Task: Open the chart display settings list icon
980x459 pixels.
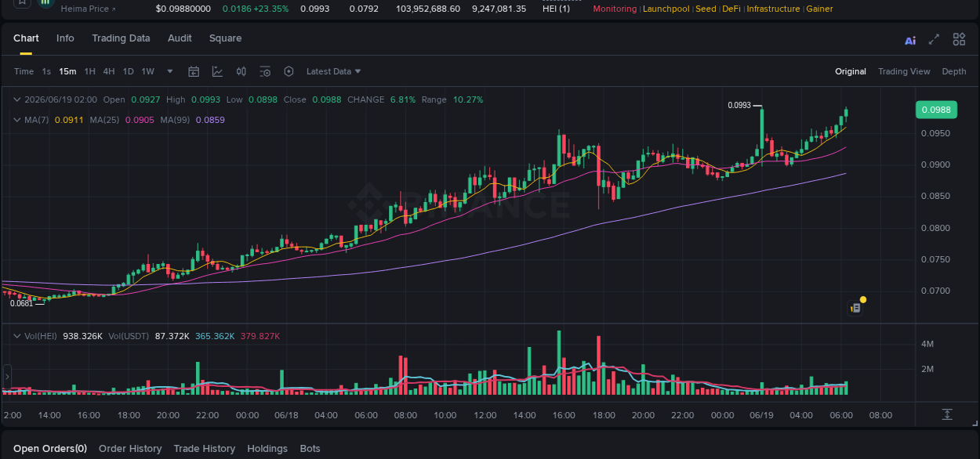Action: 265,71
